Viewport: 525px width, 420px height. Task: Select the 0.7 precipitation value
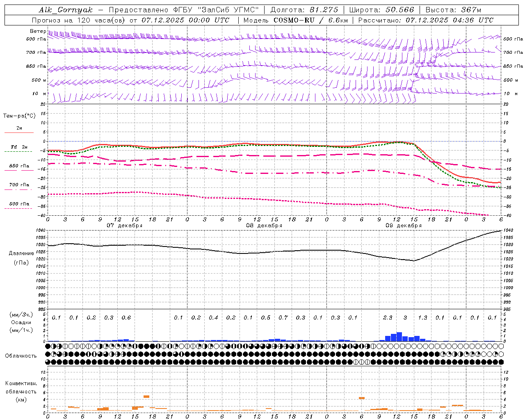coord(283,318)
